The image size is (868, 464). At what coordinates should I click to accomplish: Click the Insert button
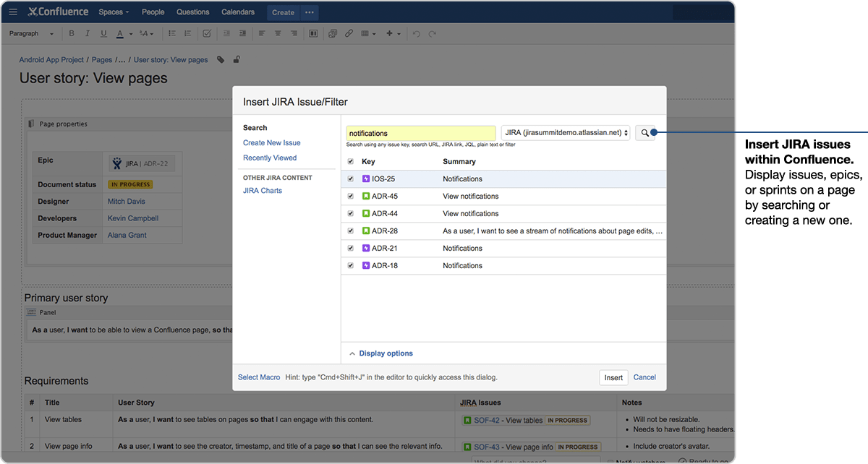(613, 377)
